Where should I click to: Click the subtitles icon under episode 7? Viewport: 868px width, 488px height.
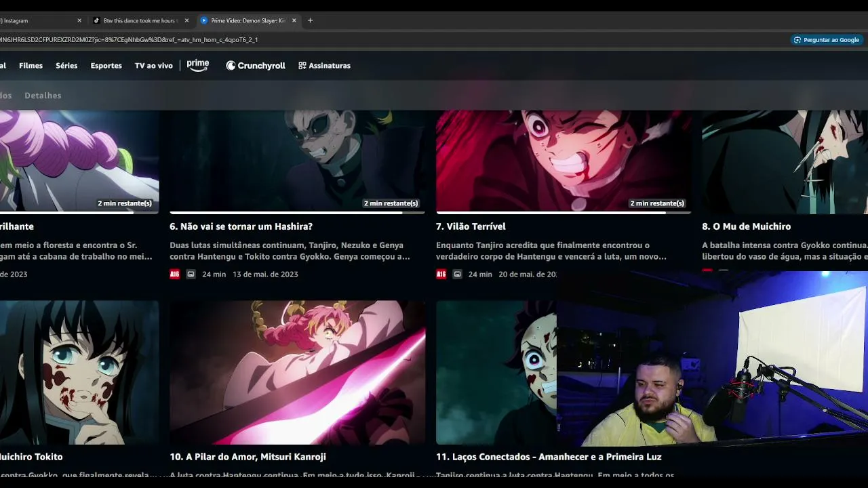tap(457, 274)
